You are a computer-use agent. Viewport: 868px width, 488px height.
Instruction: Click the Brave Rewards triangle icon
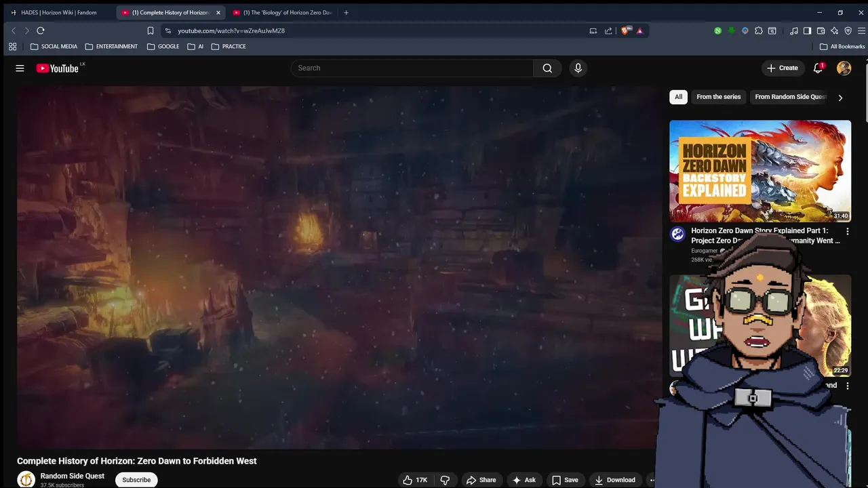639,30
